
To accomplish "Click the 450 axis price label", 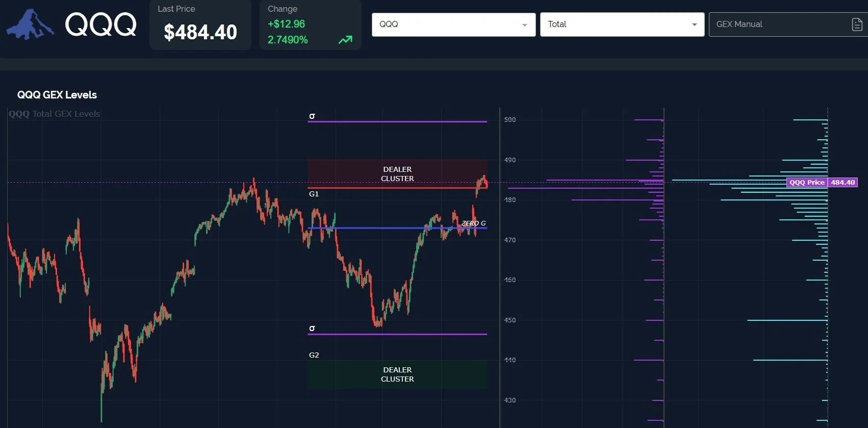I will click(x=510, y=320).
